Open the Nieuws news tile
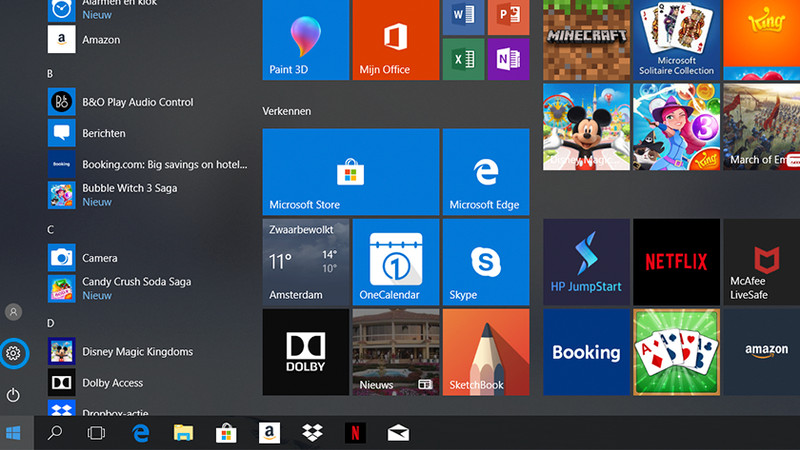The width and height of the screenshot is (800, 450). (x=396, y=352)
